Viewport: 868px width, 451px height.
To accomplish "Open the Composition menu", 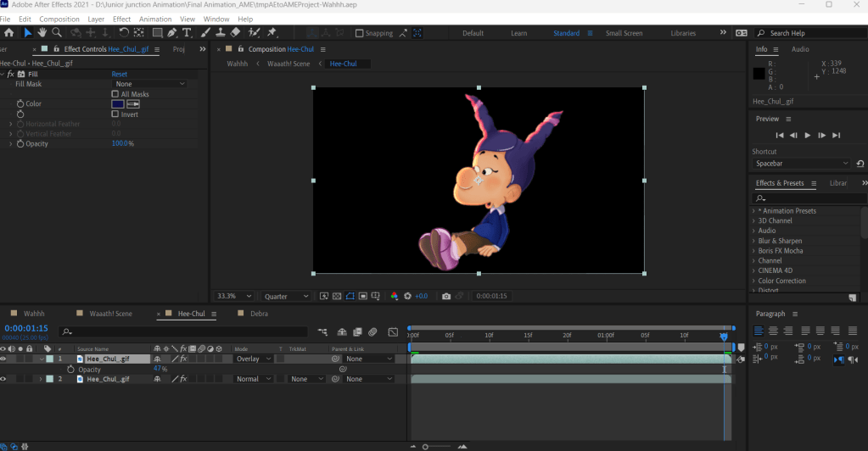I will 59,19.
